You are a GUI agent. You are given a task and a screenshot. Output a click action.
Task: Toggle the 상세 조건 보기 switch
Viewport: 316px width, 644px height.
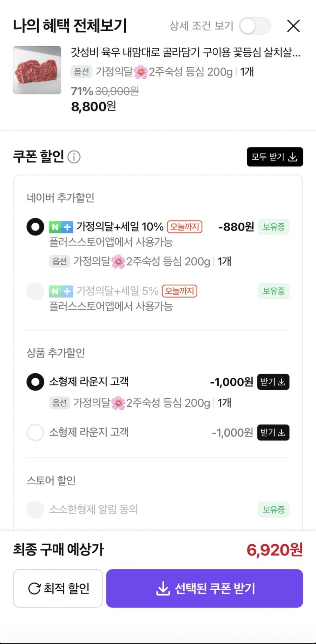255,26
